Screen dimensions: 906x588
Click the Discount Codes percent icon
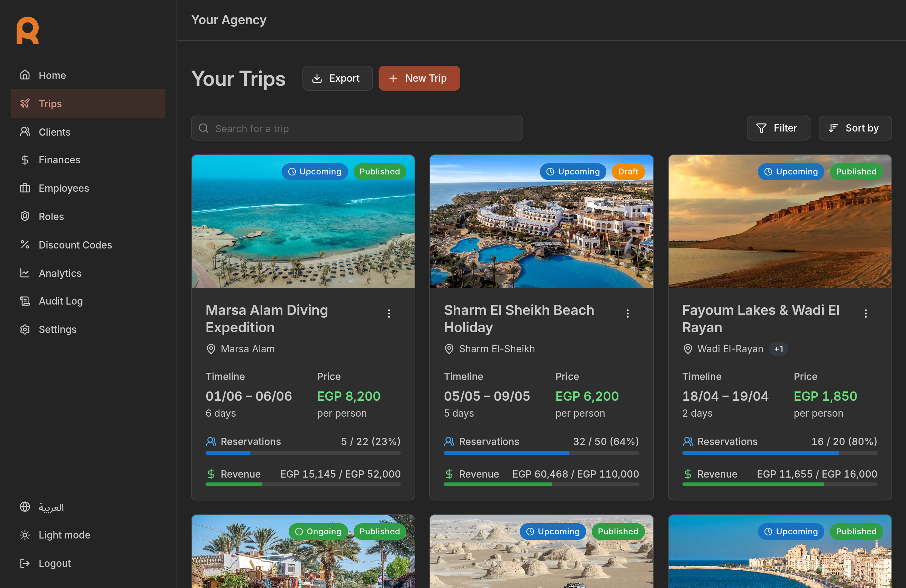(x=25, y=245)
